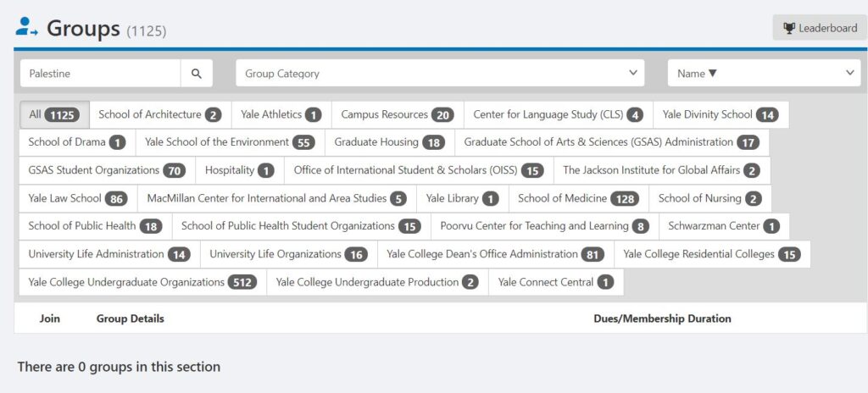Open the Name sort order dropdown

(764, 74)
